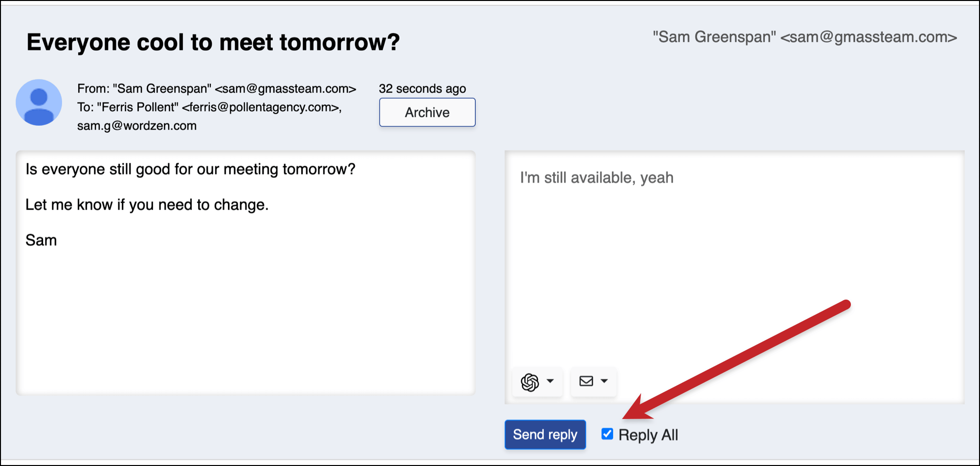
Task: Click the reply text 'I'm still available, yeah'
Action: [597, 178]
